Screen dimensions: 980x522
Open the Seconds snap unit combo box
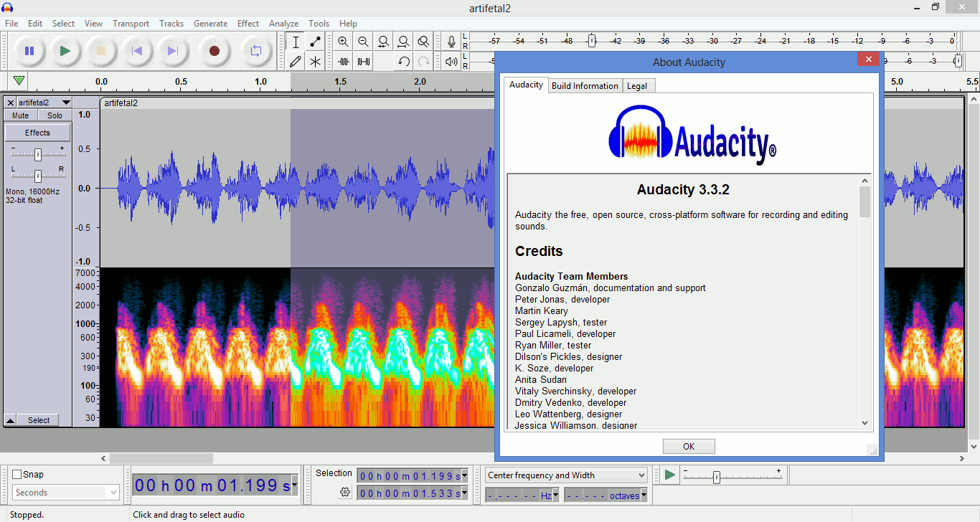(65, 493)
